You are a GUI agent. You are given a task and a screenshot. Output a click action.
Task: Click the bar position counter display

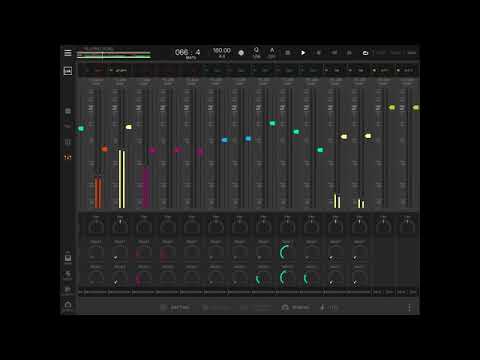pyautogui.click(x=187, y=53)
